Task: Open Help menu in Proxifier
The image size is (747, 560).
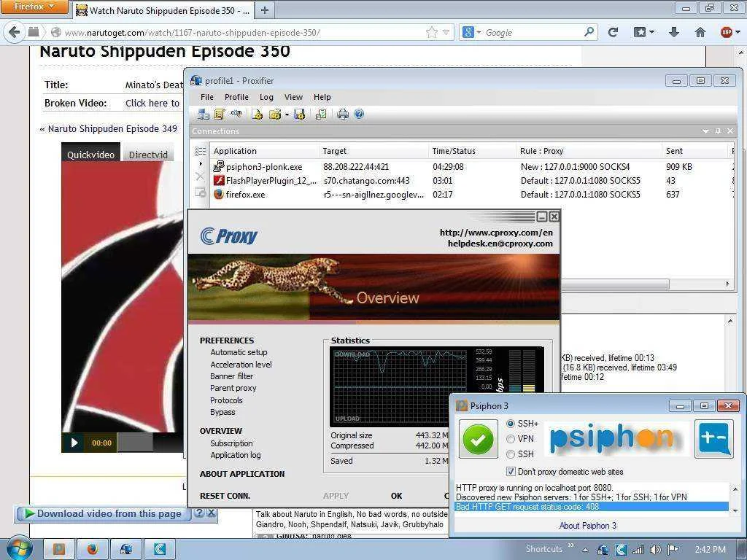Action: point(322,97)
